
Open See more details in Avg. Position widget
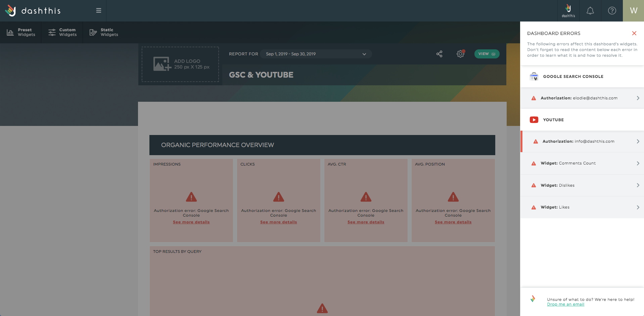point(453,222)
